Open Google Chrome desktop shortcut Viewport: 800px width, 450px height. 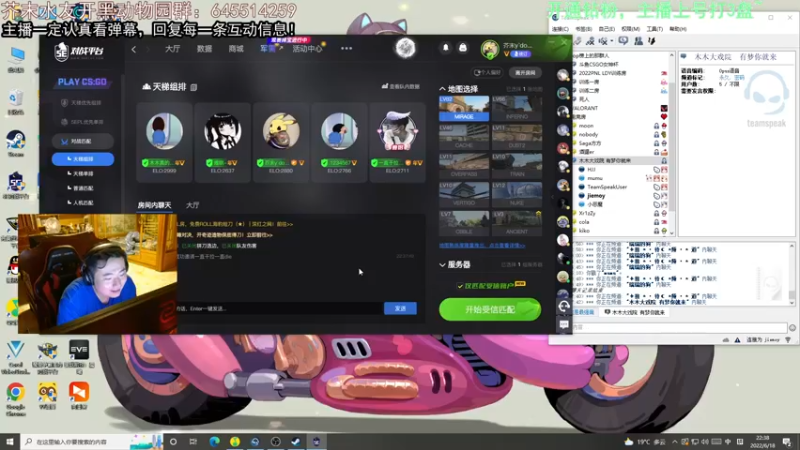pyautogui.click(x=15, y=398)
